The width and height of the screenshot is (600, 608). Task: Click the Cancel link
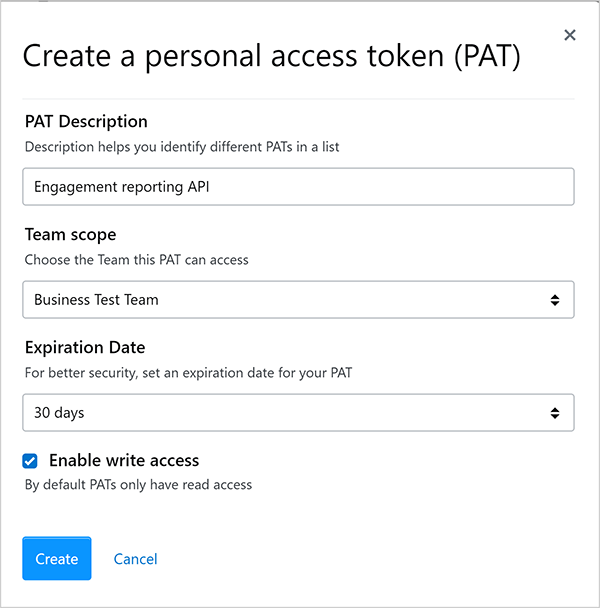tap(135, 559)
